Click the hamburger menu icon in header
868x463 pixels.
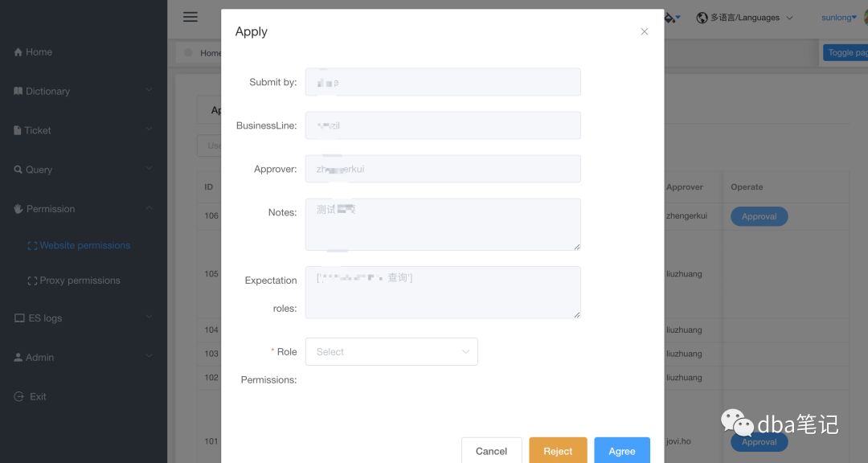pyautogui.click(x=190, y=17)
